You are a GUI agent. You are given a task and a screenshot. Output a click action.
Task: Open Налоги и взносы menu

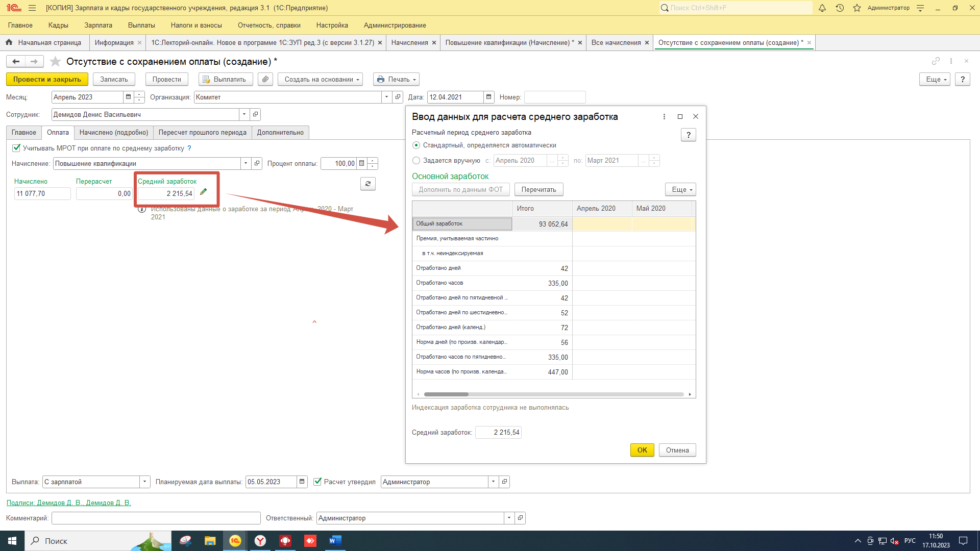point(196,25)
